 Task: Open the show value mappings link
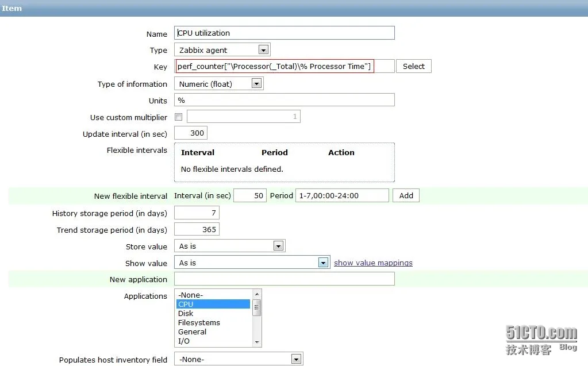373,263
